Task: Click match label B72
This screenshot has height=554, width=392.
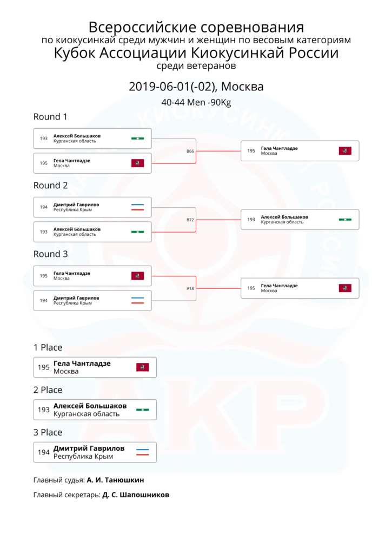Action: 190,220
